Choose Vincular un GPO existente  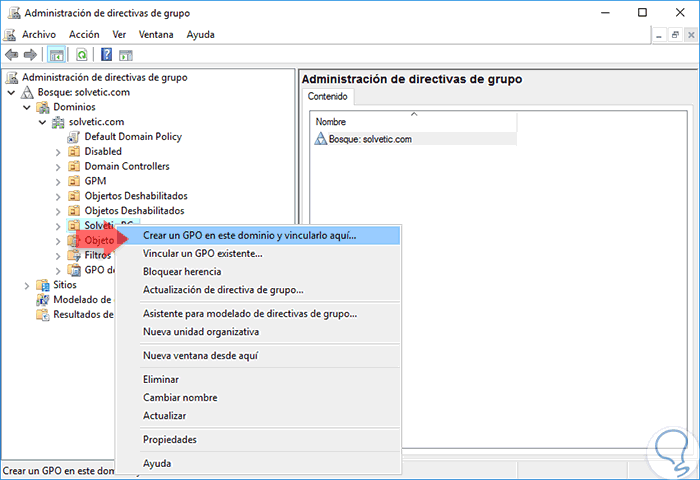[258, 254]
